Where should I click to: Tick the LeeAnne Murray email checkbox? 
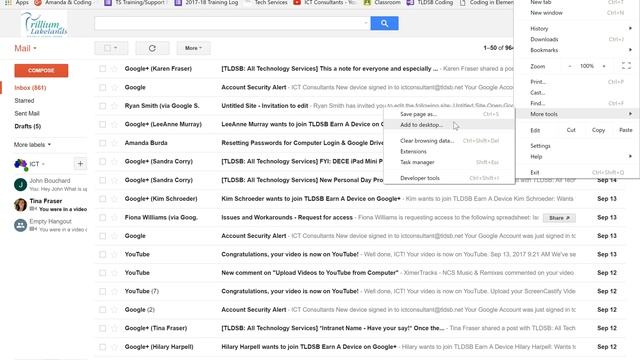pyautogui.click(x=102, y=124)
